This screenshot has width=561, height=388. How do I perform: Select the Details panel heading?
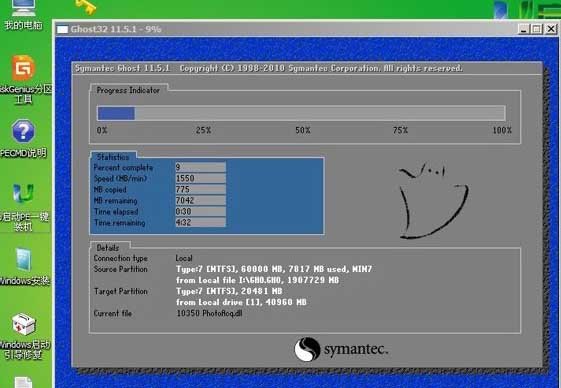coord(108,248)
